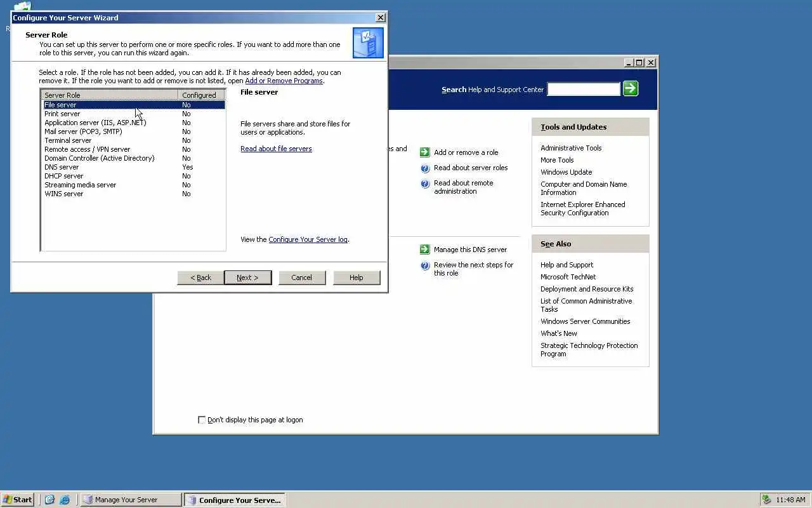Click the help icon beside Read about remote administration
This screenshot has width=812, height=508.
pos(425,184)
